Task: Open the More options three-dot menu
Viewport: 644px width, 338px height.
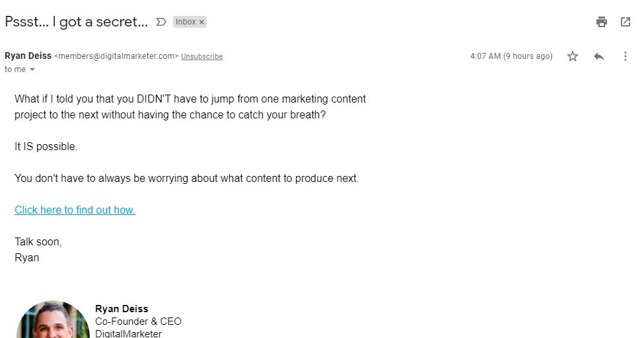Action: tap(625, 56)
